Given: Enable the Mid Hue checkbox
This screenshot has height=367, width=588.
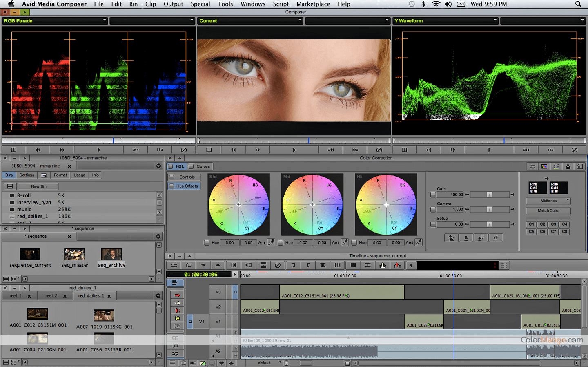Looking at the screenshot, I should tap(281, 242).
